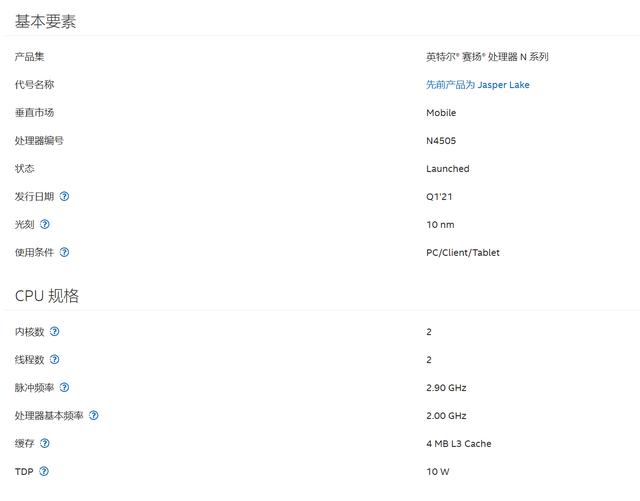
Task: Show the 缓存 help tooltip icon
Action: [45, 444]
